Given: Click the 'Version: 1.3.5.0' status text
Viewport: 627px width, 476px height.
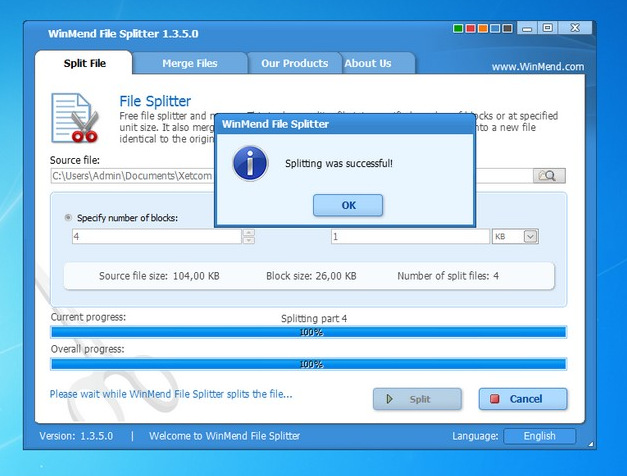Looking at the screenshot, I should pyautogui.click(x=76, y=436).
